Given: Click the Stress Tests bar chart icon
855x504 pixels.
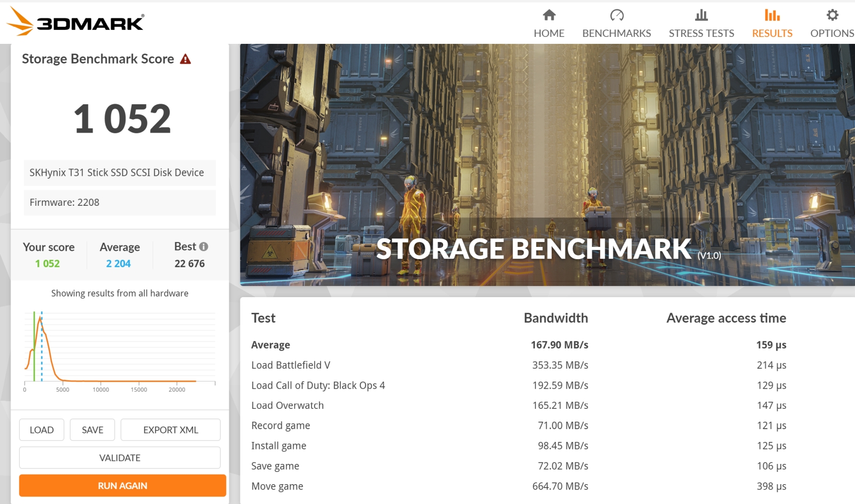Looking at the screenshot, I should point(701,15).
